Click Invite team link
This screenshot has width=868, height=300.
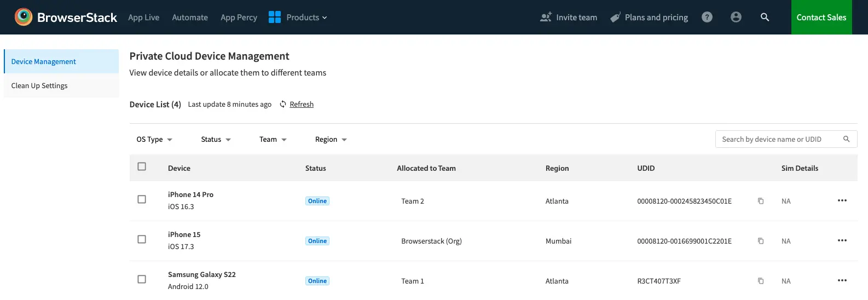tap(577, 18)
